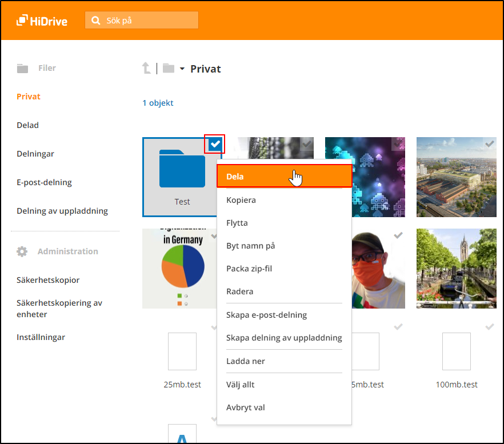Screen dimensions: 504x444
Task: Go up one folder level arrow
Action: pos(146,69)
